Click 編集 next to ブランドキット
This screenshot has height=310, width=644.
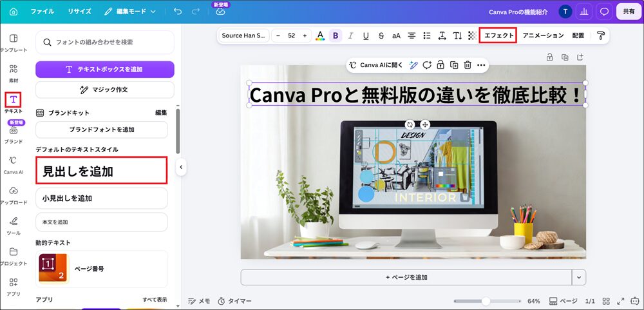pyautogui.click(x=161, y=113)
